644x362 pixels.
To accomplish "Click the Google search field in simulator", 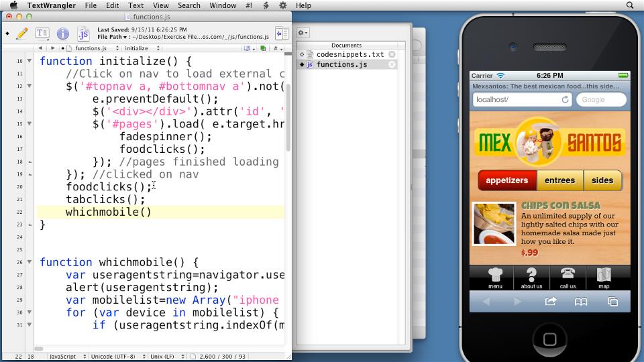I will (601, 99).
